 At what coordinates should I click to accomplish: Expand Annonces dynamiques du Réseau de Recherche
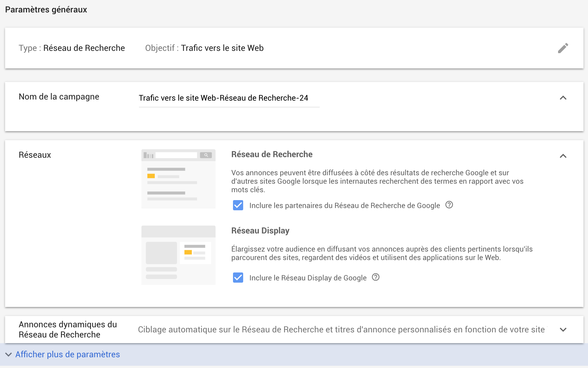tap(563, 330)
